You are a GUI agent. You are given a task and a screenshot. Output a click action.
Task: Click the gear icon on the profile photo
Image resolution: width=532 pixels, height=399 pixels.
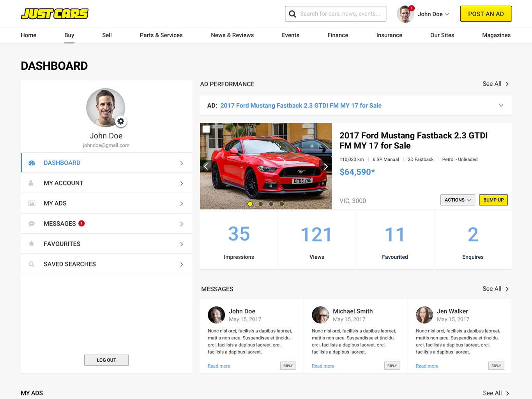(121, 121)
